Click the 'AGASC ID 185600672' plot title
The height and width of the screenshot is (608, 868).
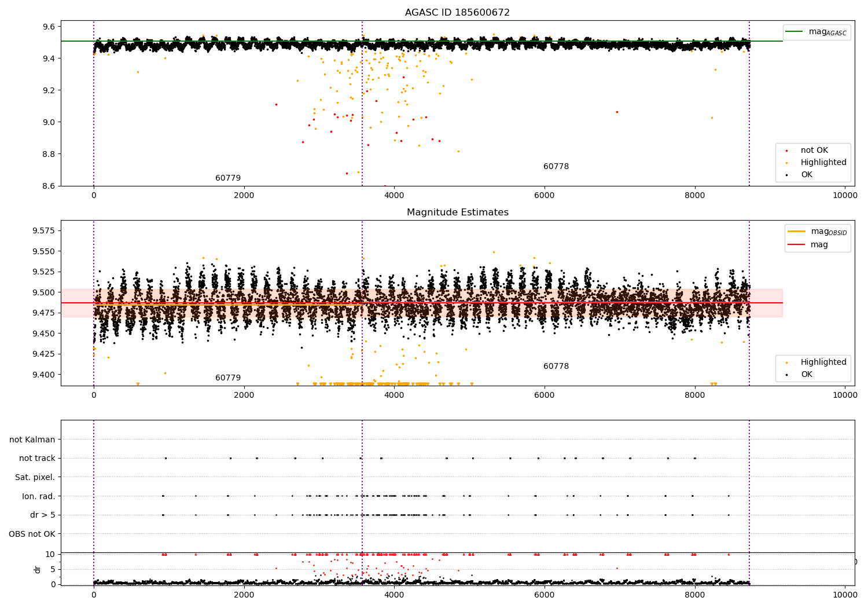pyautogui.click(x=457, y=13)
